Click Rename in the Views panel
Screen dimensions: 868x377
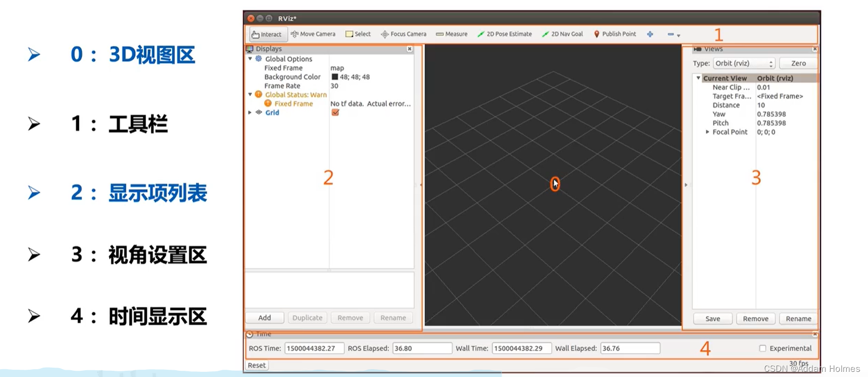[798, 319]
